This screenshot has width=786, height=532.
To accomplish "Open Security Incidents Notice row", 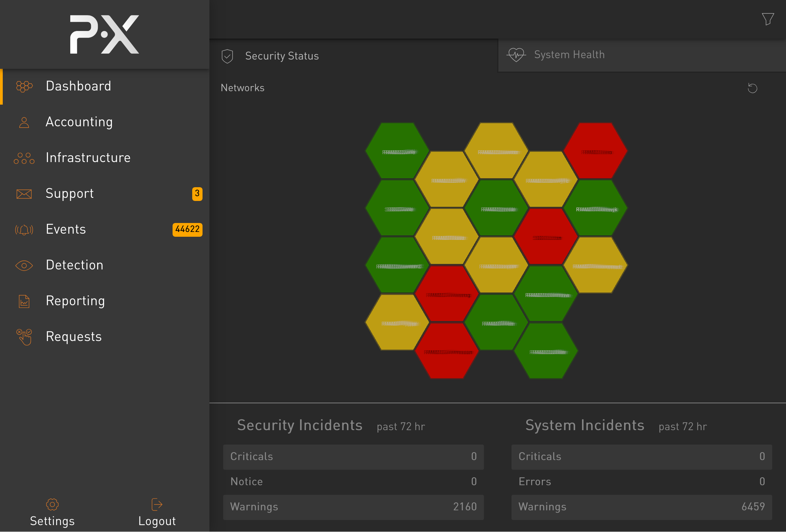I will 353,482.
